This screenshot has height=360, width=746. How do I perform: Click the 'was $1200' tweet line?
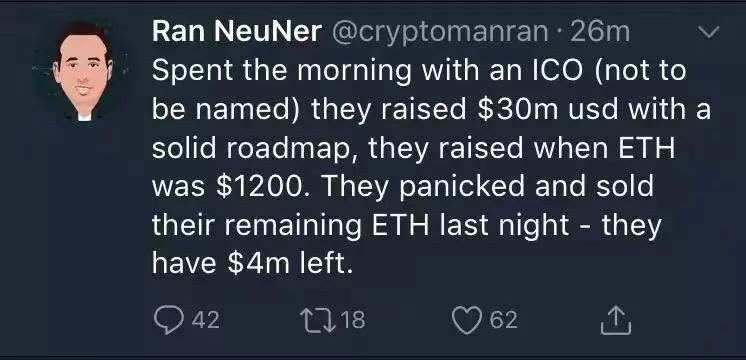point(402,187)
